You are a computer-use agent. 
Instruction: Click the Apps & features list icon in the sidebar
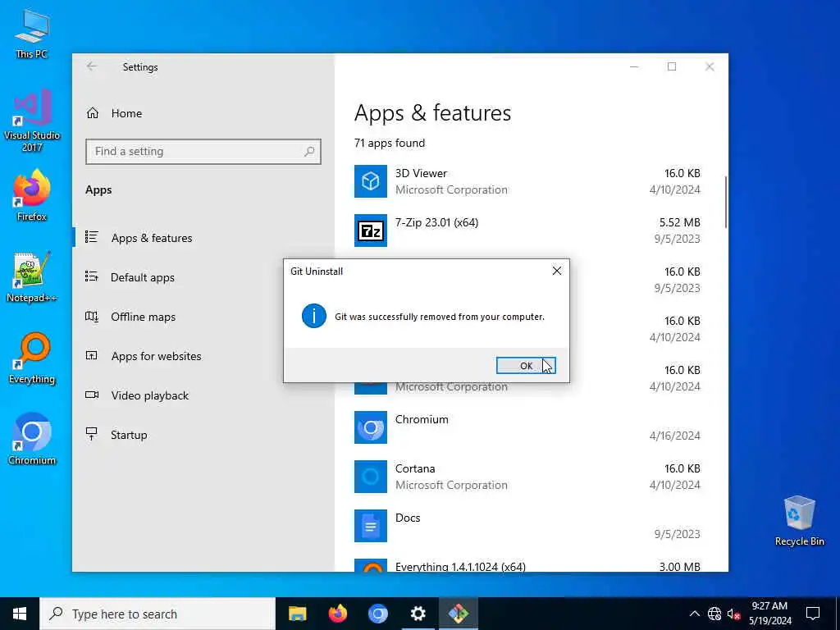coord(92,237)
